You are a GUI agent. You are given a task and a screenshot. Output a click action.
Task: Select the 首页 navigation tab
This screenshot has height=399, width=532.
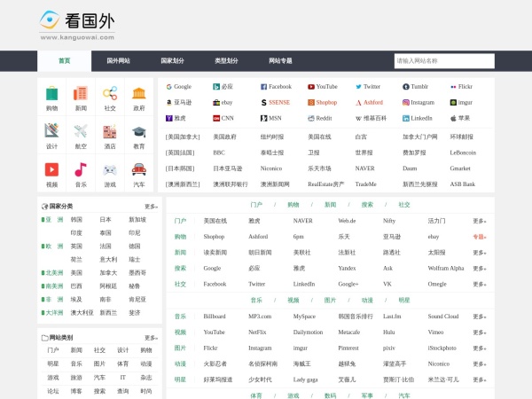[x=65, y=61]
